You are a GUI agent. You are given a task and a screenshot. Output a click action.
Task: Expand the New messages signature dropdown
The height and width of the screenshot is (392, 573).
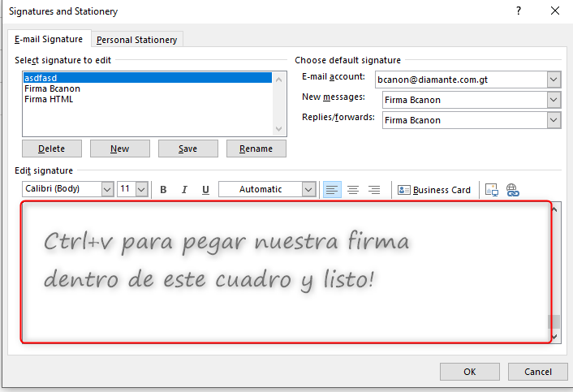coord(554,100)
